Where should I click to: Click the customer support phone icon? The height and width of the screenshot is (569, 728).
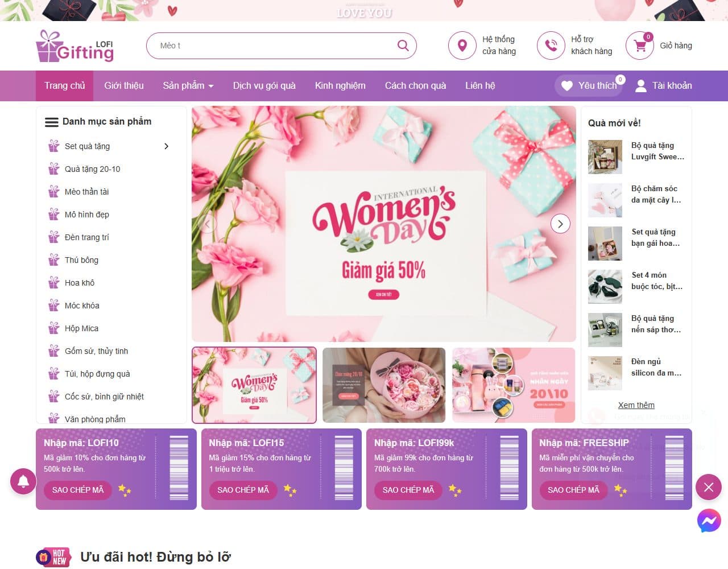pos(551,46)
